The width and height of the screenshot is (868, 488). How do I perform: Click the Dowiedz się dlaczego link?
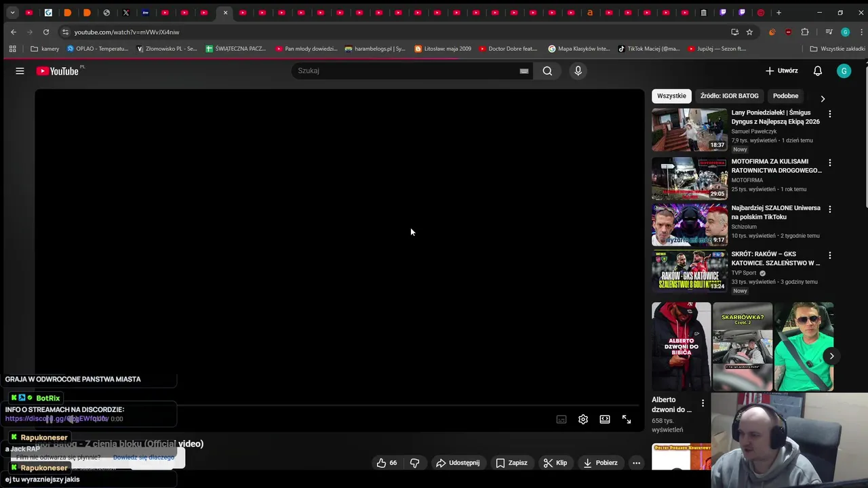pos(144,457)
